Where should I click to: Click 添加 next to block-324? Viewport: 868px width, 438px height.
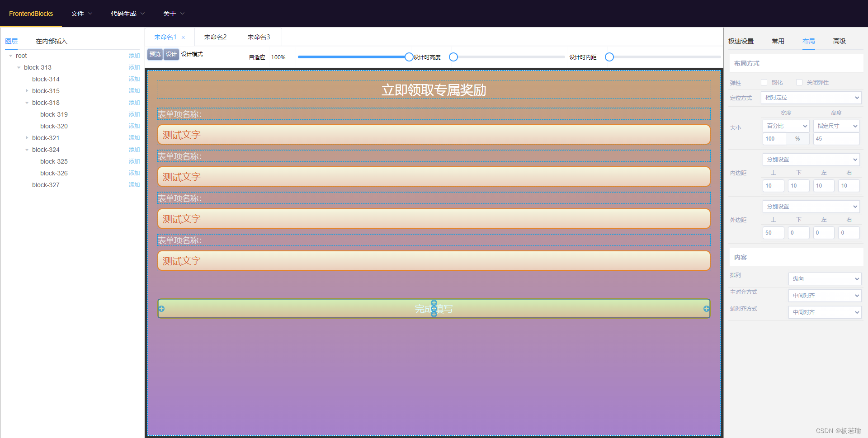[134, 150]
